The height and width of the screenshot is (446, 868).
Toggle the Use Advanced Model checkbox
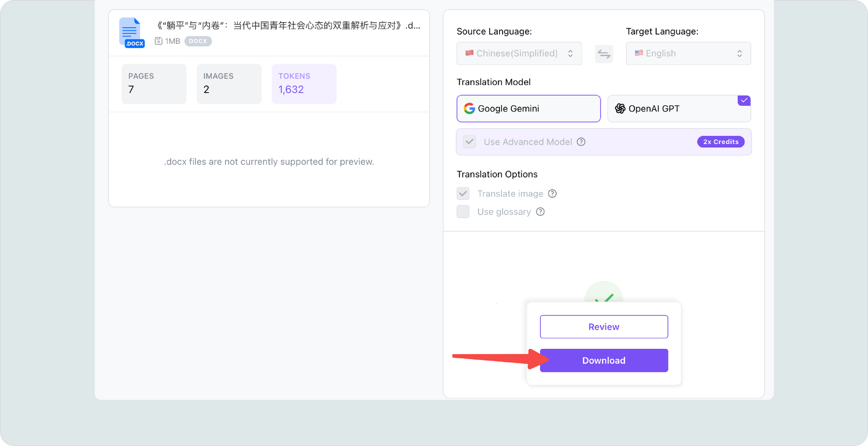[470, 142]
